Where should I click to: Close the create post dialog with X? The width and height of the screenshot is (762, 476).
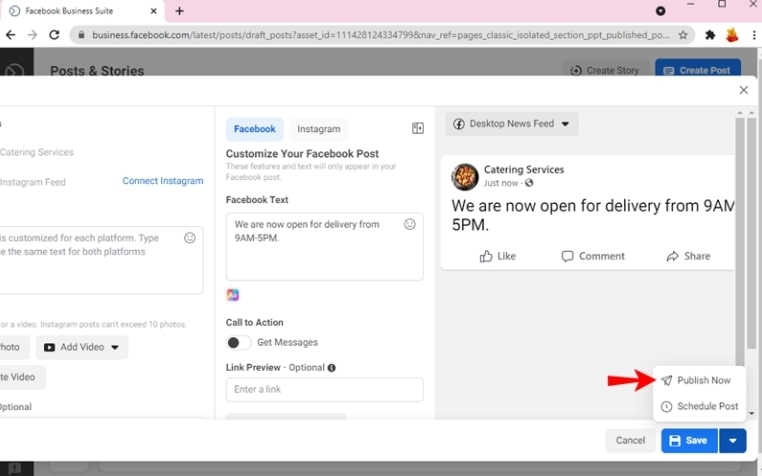point(744,90)
